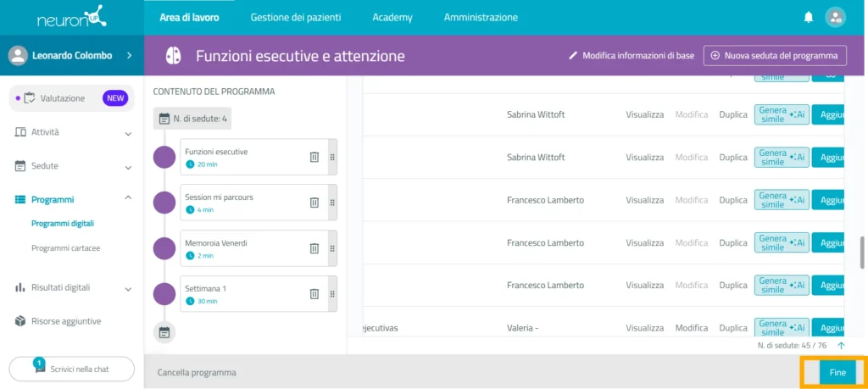Screen dimensions: 868x389
Task: Expand the Attività sidebar section chevron
Action: pyautogui.click(x=128, y=133)
